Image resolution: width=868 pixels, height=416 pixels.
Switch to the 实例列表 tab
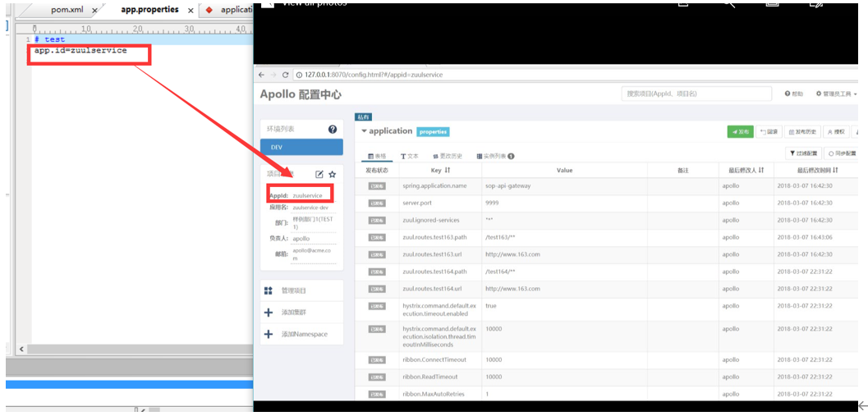coord(495,157)
